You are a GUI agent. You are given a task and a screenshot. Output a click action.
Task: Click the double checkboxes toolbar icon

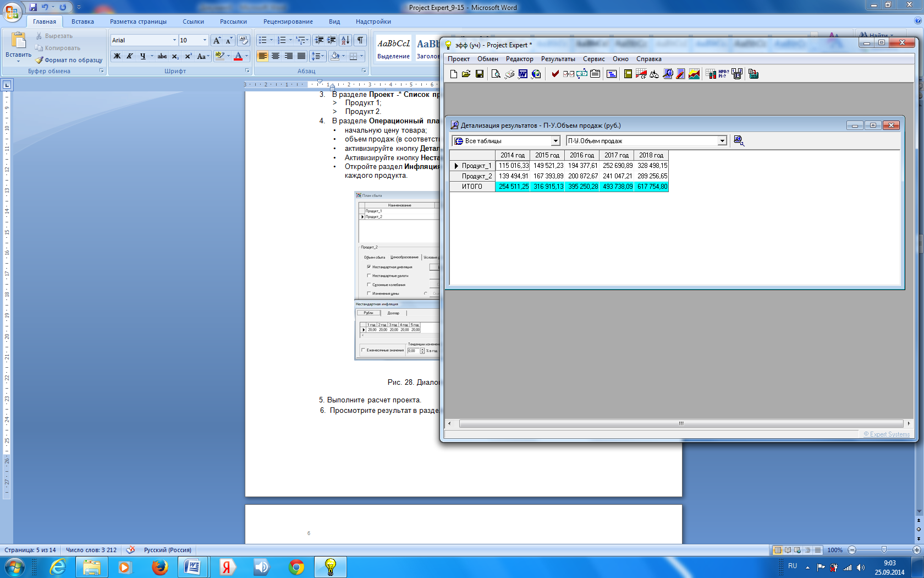569,74
